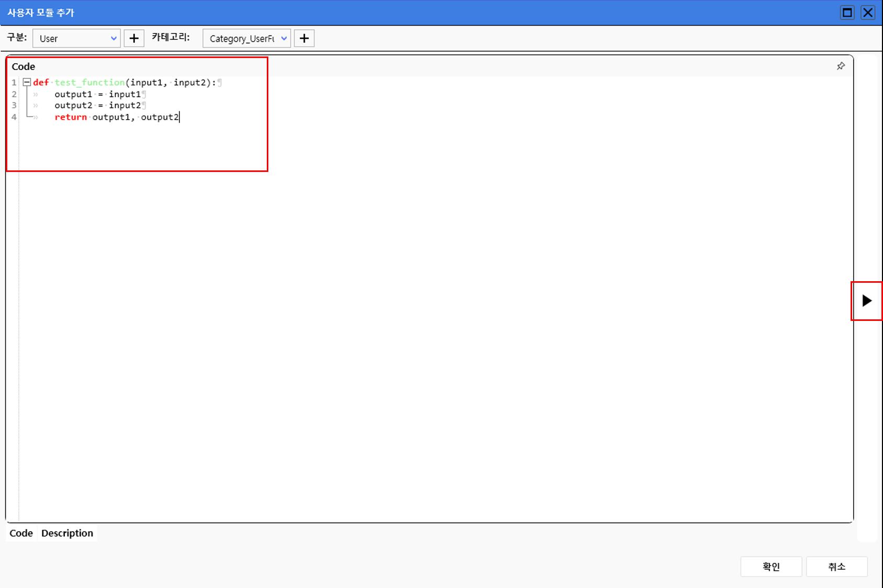This screenshot has height=588, width=883.
Task: Click the black right-arrow expand panel button
Action: [x=867, y=301]
